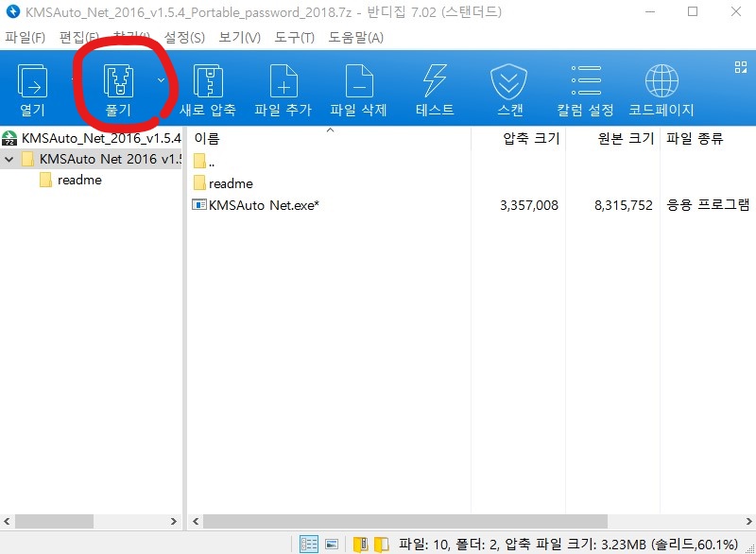
Task: Minimize the Bandizip window
Action: [649, 11]
